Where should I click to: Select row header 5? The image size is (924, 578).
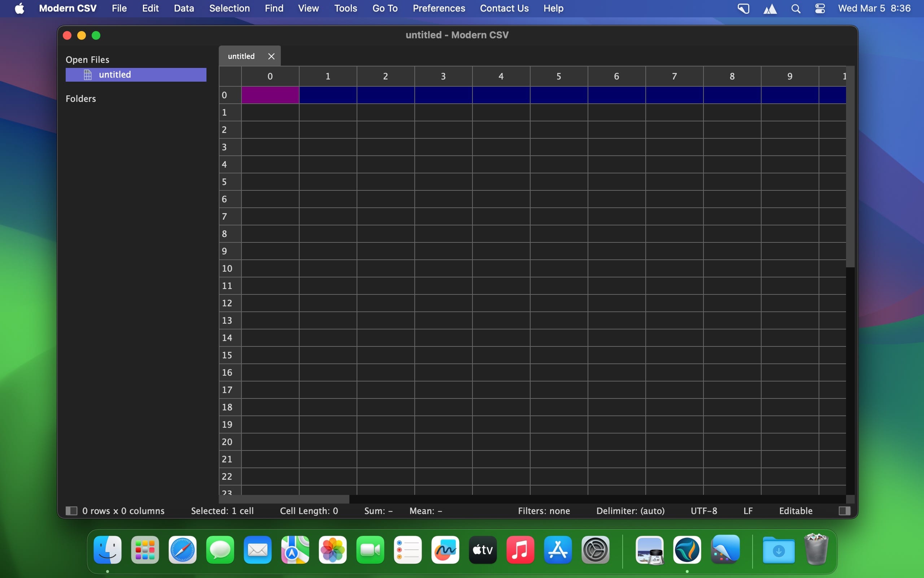pos(230,182)
